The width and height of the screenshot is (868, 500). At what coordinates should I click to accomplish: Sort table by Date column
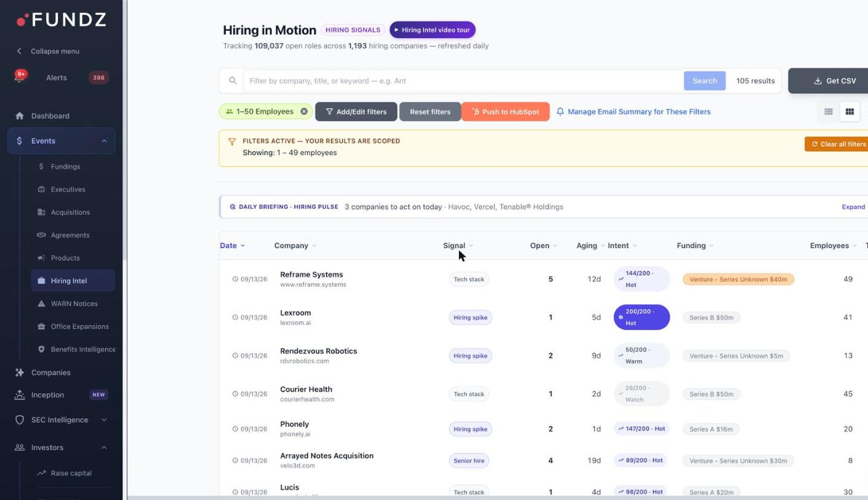[232, 246]
